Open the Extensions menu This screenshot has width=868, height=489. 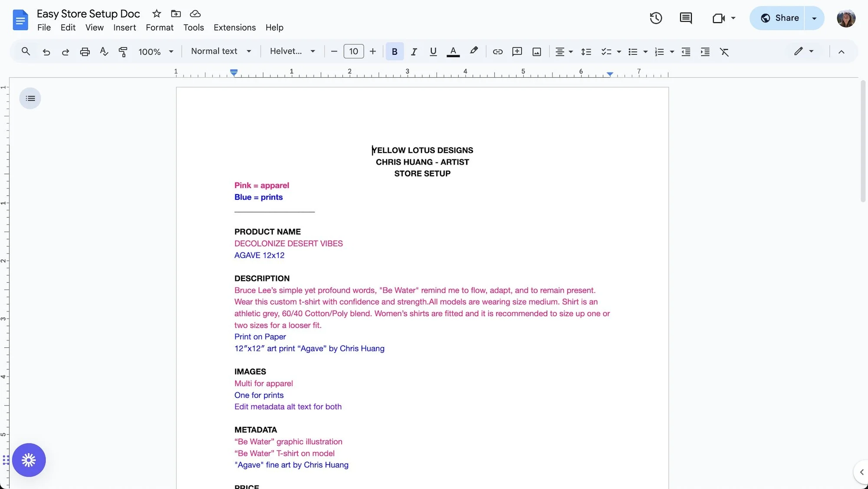click(234, 27)
